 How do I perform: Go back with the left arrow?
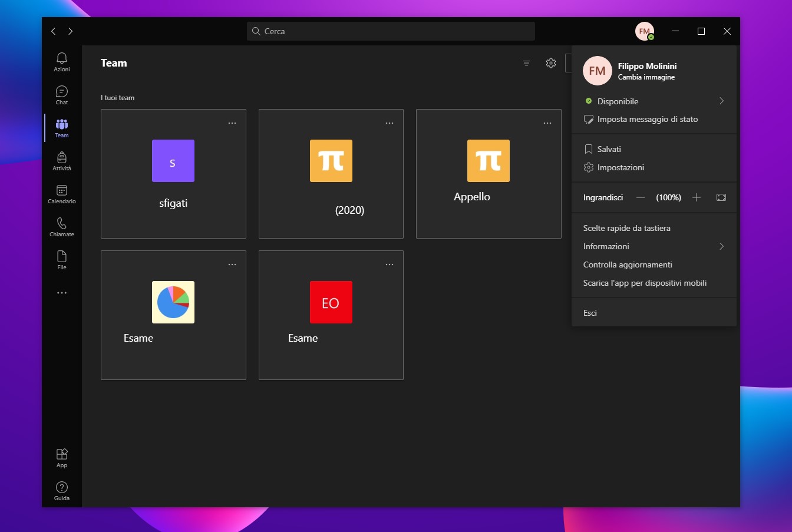pos(54,31)
